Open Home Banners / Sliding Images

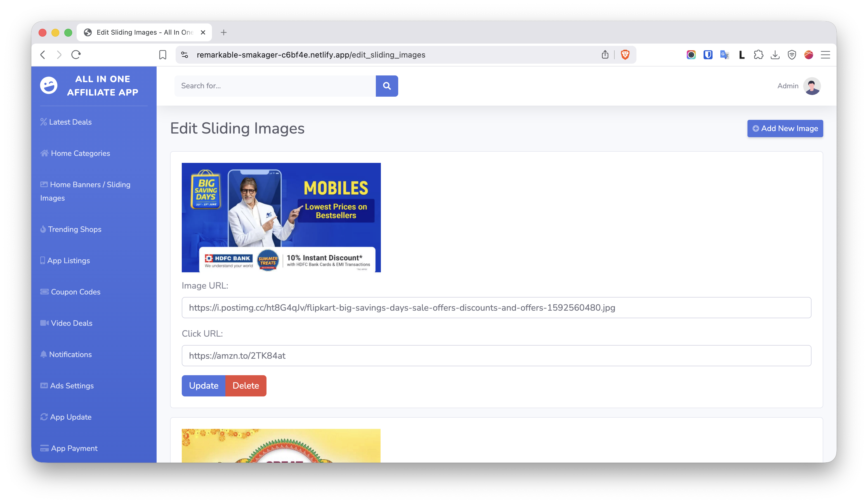[x=85, y=191]
